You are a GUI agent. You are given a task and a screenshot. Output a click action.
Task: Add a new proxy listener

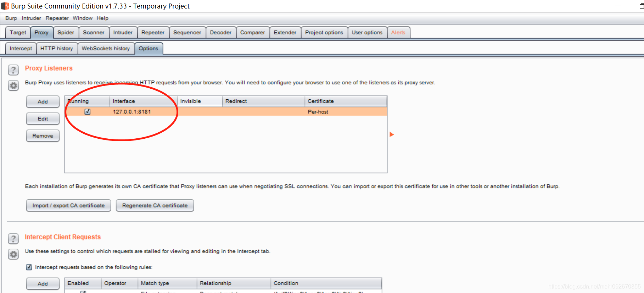click(43, 101)
